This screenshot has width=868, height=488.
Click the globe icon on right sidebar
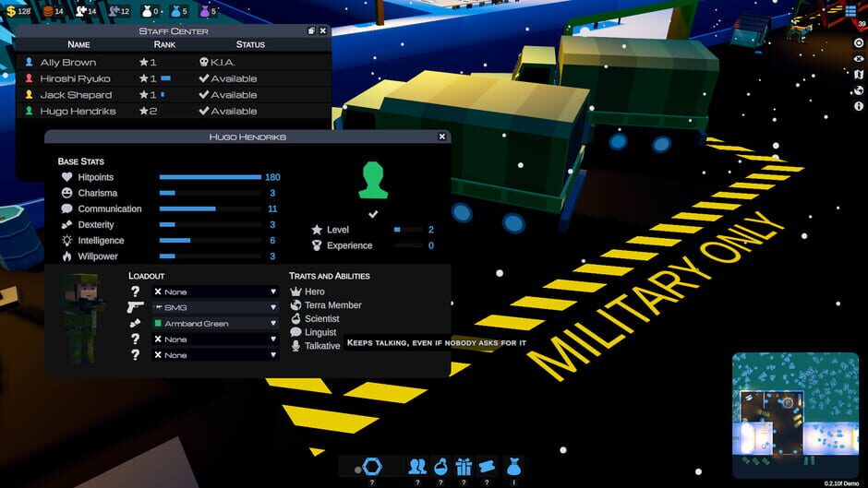pos(859,90)
